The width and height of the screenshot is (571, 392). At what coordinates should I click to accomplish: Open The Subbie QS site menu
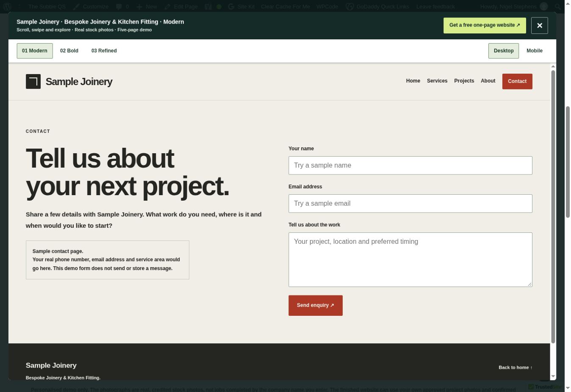pos(47,6)
